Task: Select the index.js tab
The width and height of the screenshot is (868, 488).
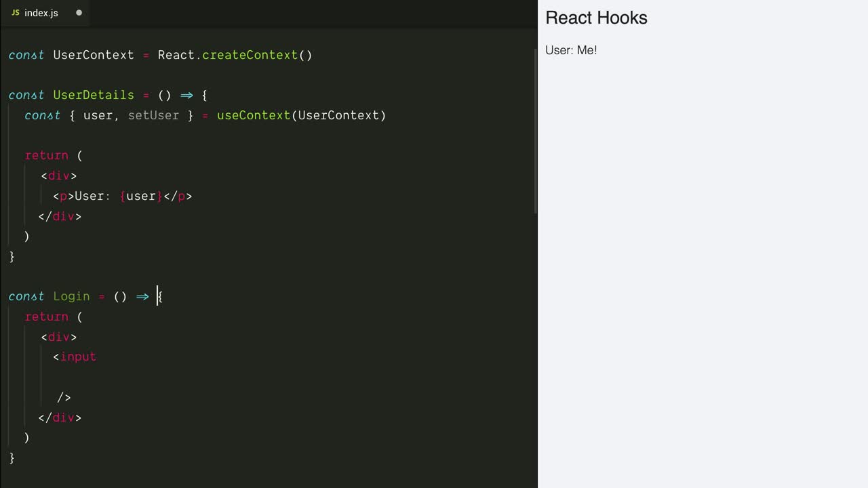Action: click(x=42, y=13)
